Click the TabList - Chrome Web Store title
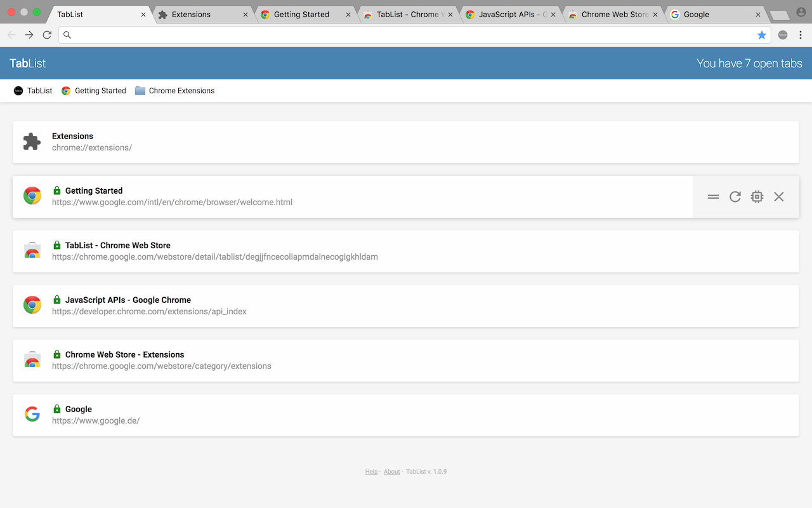The image size is (812, 508). click(118, 245)
